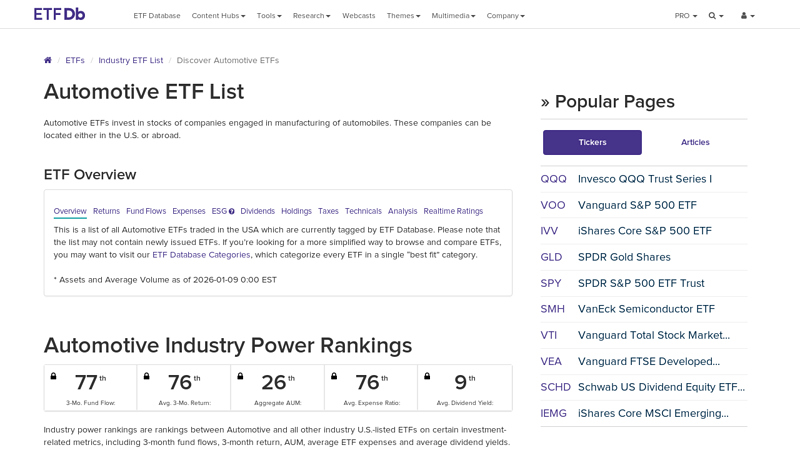Open SPDR S&P 500 ETF Trust
This screenshot has height=450, width=800.
(x=641, y=283)
